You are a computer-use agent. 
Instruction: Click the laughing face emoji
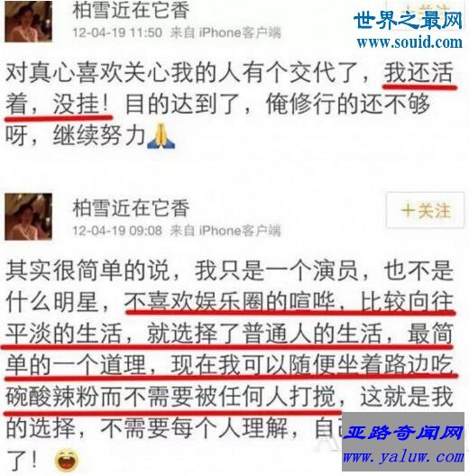[67, 459]
